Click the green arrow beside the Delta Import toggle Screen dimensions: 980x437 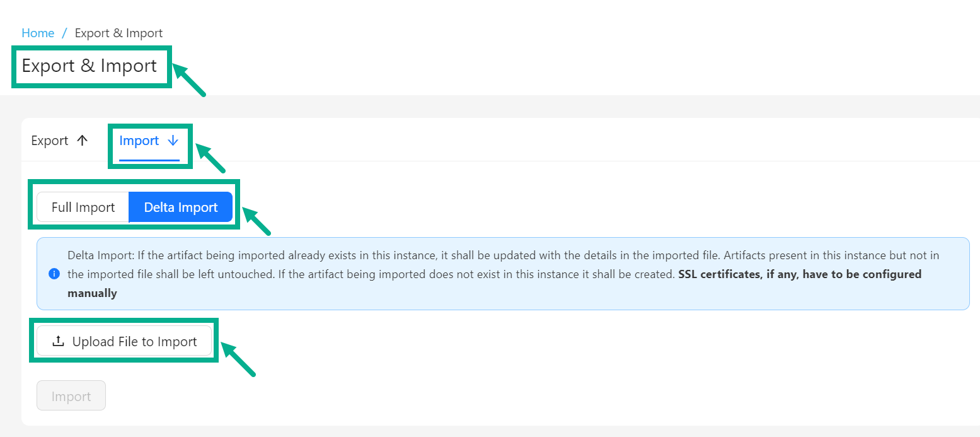257,221
